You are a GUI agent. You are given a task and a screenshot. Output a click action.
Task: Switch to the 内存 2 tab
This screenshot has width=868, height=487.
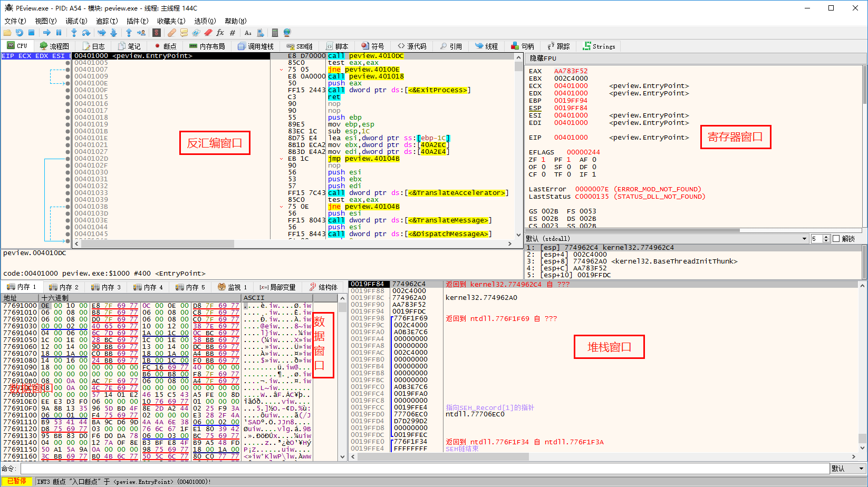coord(64,287)
